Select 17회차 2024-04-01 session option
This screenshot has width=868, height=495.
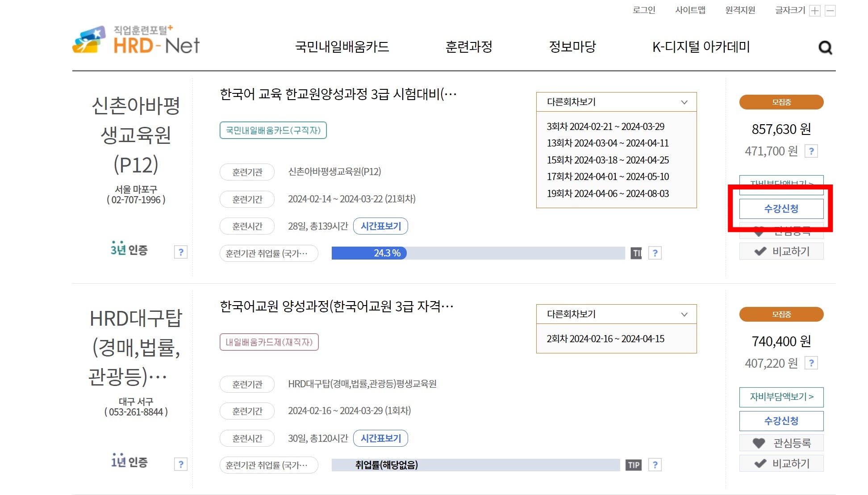(608, 176)
